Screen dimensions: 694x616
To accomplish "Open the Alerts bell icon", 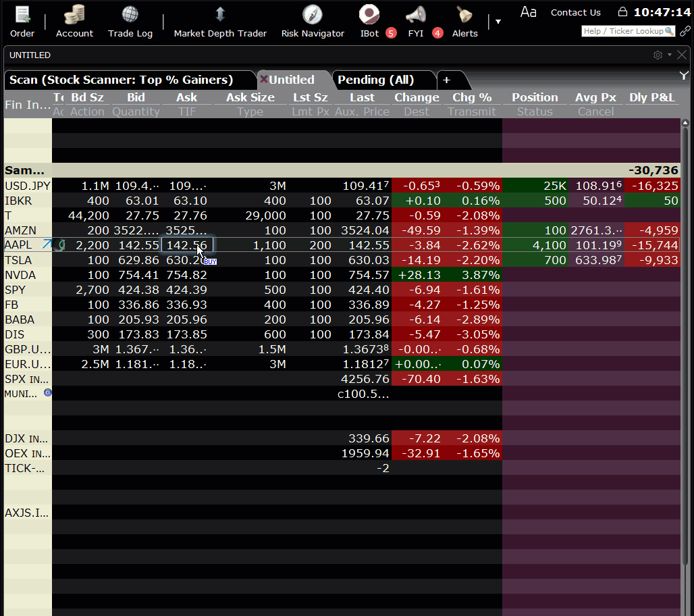I will point(464,15).
